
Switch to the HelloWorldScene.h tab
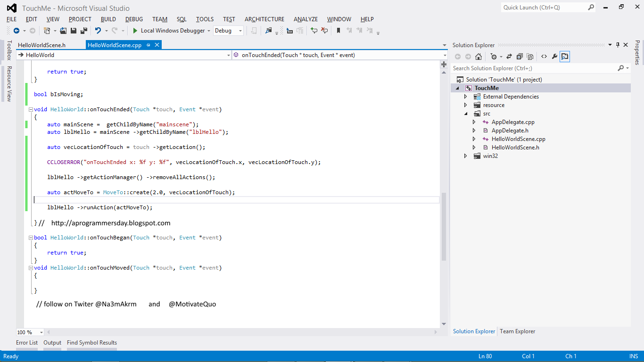click(41, 45)
